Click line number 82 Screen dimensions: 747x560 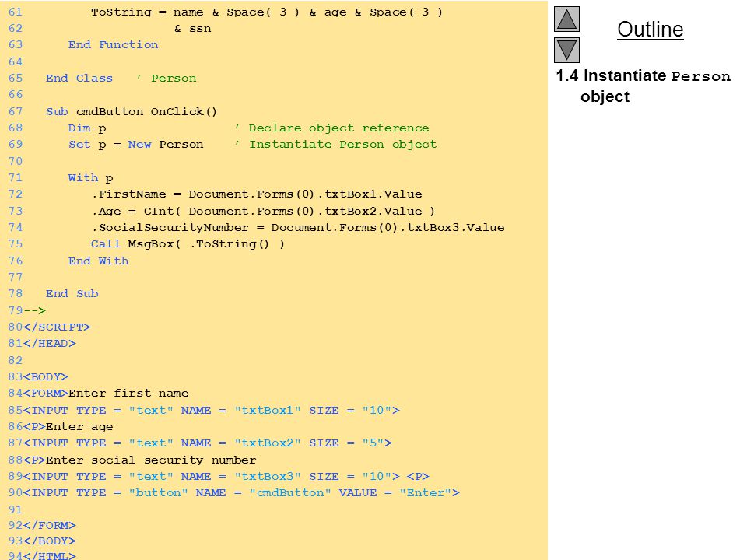tap(16, 360)
